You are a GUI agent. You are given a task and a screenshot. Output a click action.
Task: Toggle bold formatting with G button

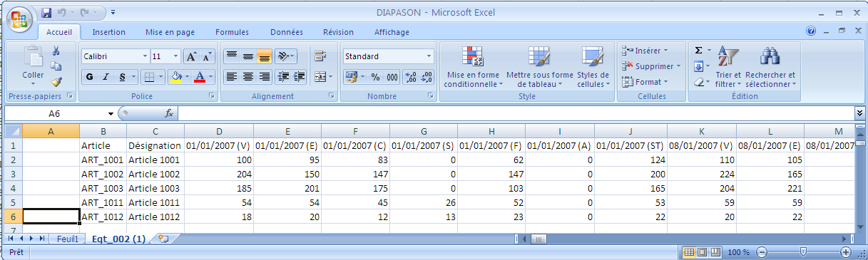(x=90, y=76)
